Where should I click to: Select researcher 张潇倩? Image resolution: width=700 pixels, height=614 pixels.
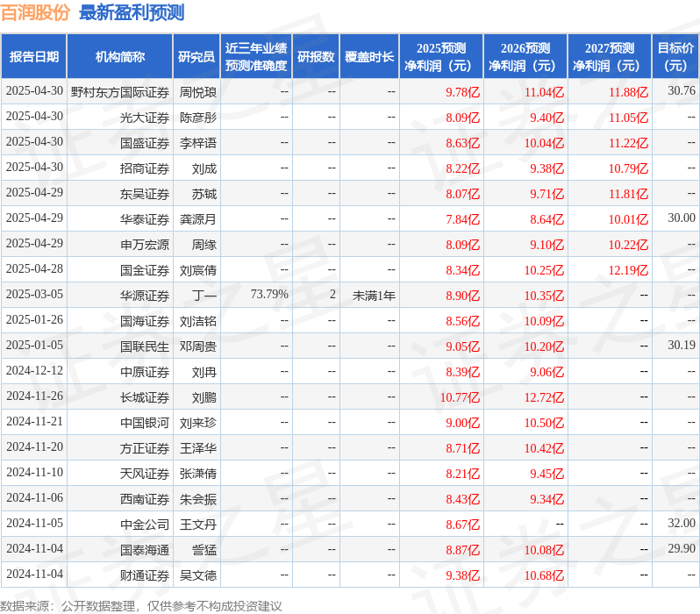coord(197,475)
